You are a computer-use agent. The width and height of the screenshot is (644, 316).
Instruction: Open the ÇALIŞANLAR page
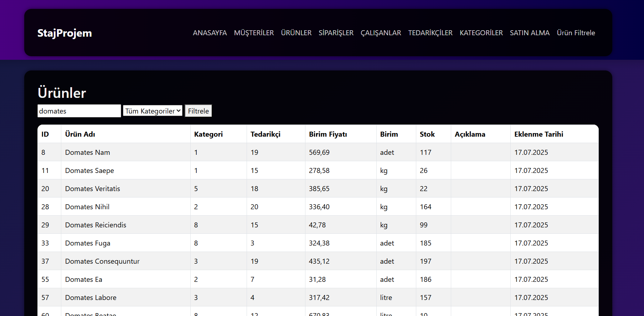click(381, 33)
